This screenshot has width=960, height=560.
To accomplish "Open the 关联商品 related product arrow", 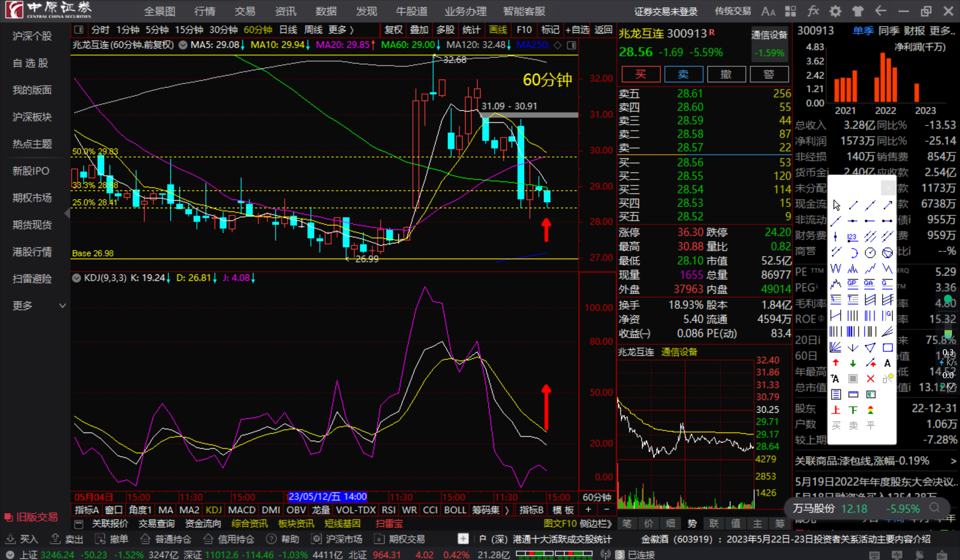I will [x=953, y=461].
